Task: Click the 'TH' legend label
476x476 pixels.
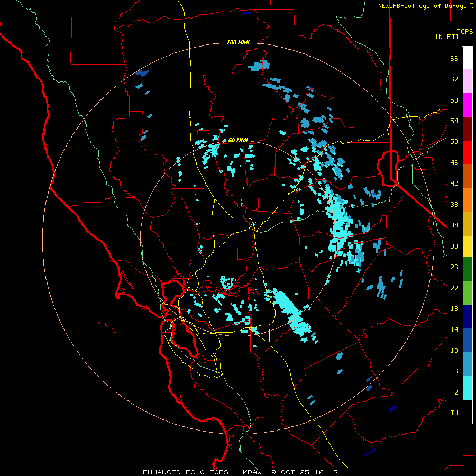Action: tap(454, 413)
